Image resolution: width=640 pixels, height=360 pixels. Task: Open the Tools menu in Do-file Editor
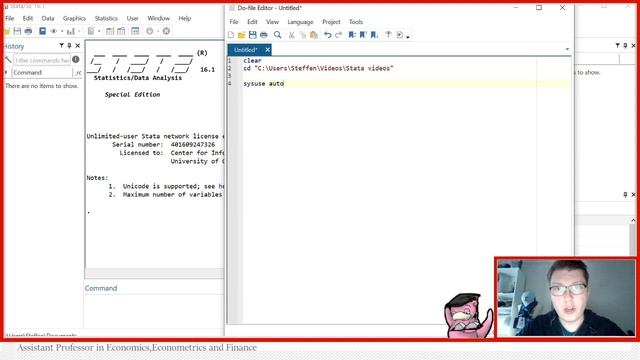tap(356, 22)
